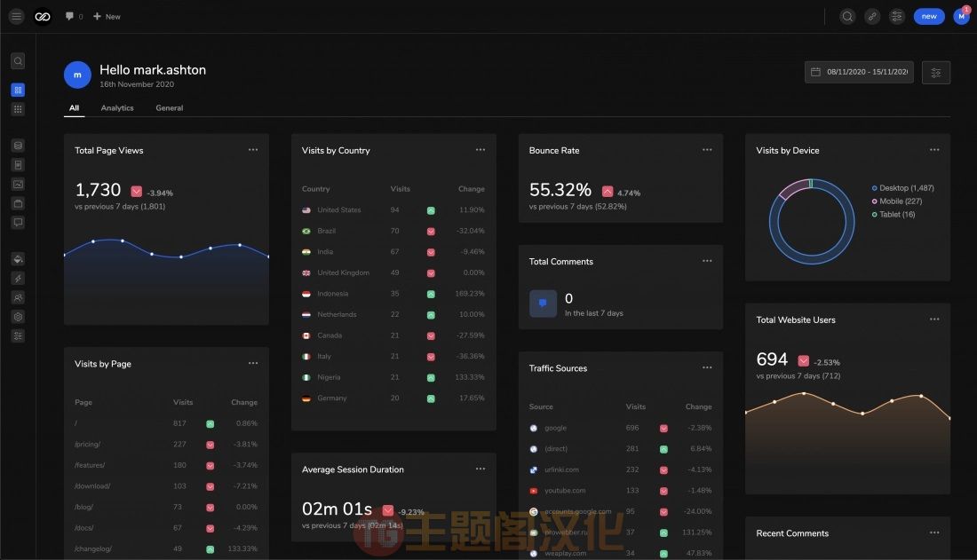Click the Visits by Device donut chart
977x560 pixels.
click(x=811, y=222)
